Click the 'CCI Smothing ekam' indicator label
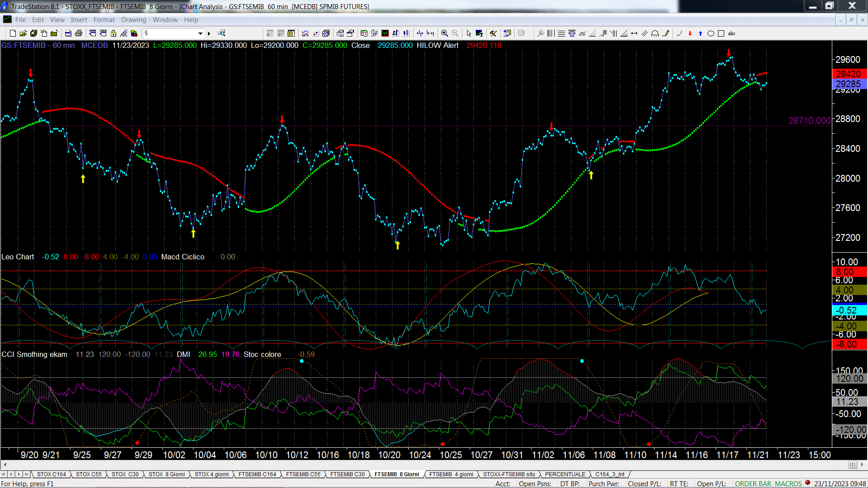The width and height of the screenshot is (868, 488). click(34, 355)
